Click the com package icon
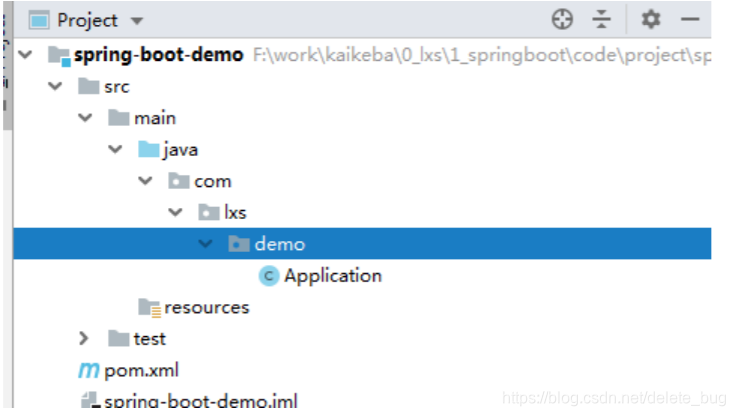The height and width of the screenshot is (416, 735). [179, 181]
